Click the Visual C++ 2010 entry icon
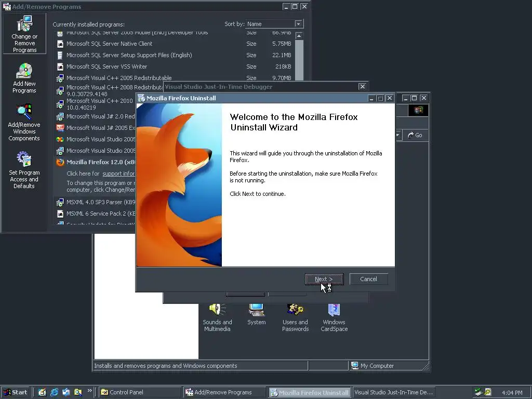The image size is (532, 399). click(x=60, y=104)
